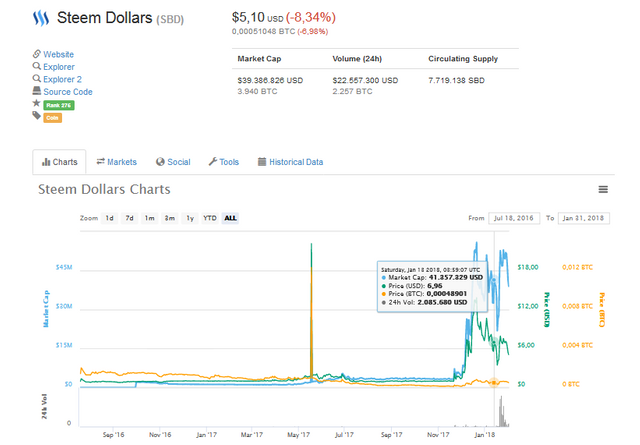Click the Steem Dollars title

[104, 18]
